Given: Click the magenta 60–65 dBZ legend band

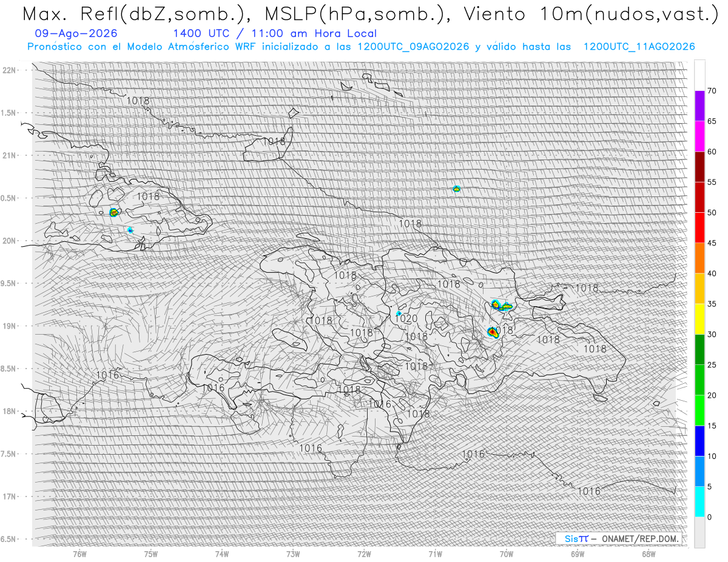Looking at the screenshot, I should [x=699, y=136].
